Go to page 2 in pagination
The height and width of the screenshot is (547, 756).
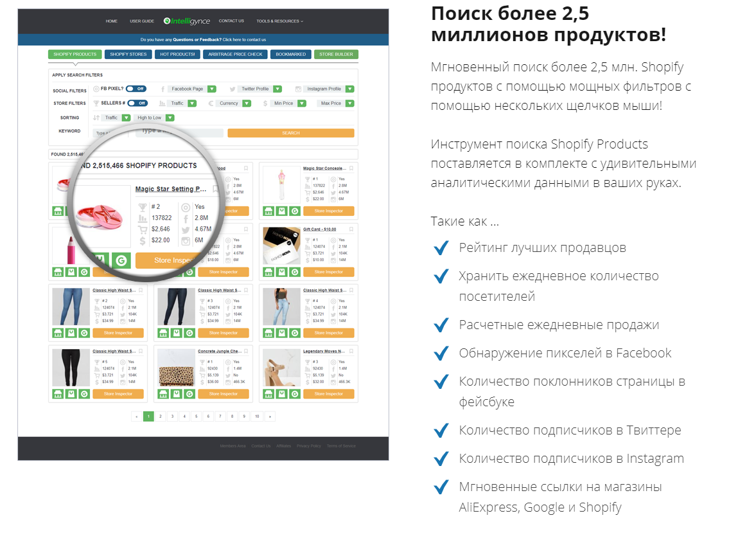coord(161,417)
